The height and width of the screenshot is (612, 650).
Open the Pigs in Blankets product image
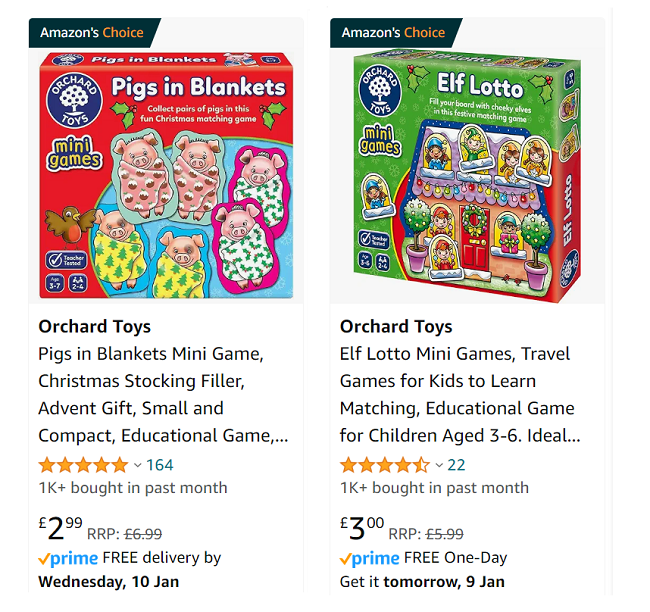(x=166, y=175)
